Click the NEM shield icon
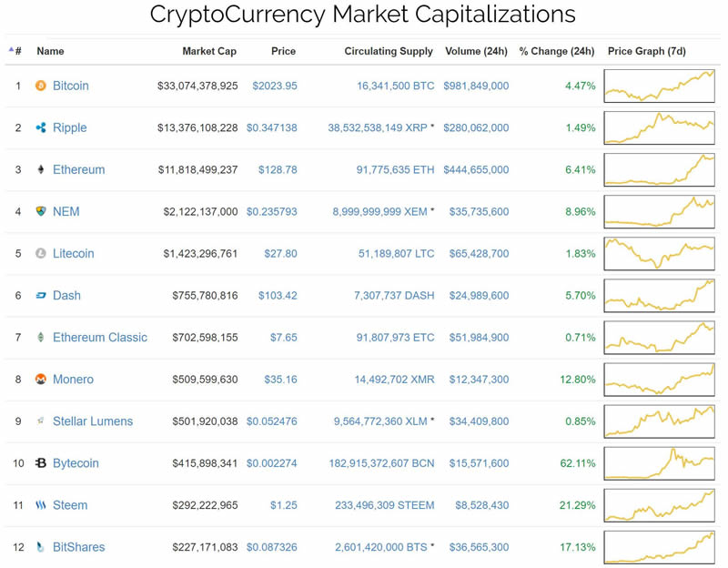This screenshot has height=568, width=728. click(40, 211)
